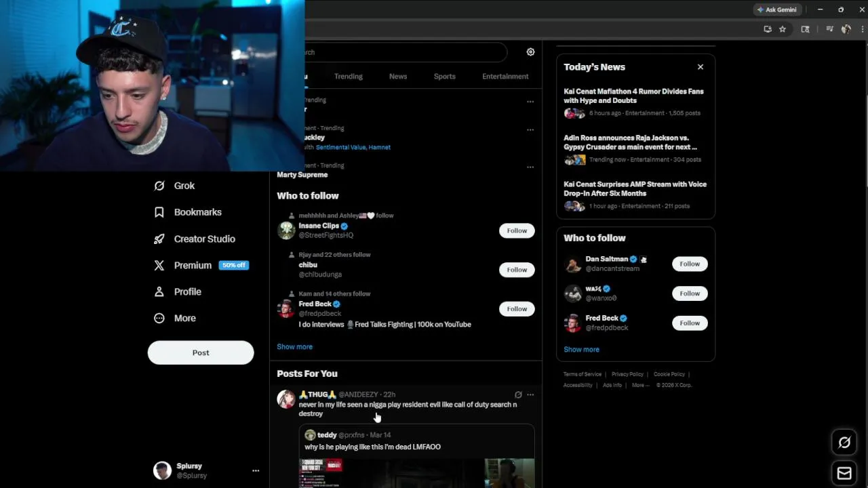The width and height of the screenshot is (868, 488).
Task: Open the floating Grok button at bottom right
Action: (x=844, y=443)
